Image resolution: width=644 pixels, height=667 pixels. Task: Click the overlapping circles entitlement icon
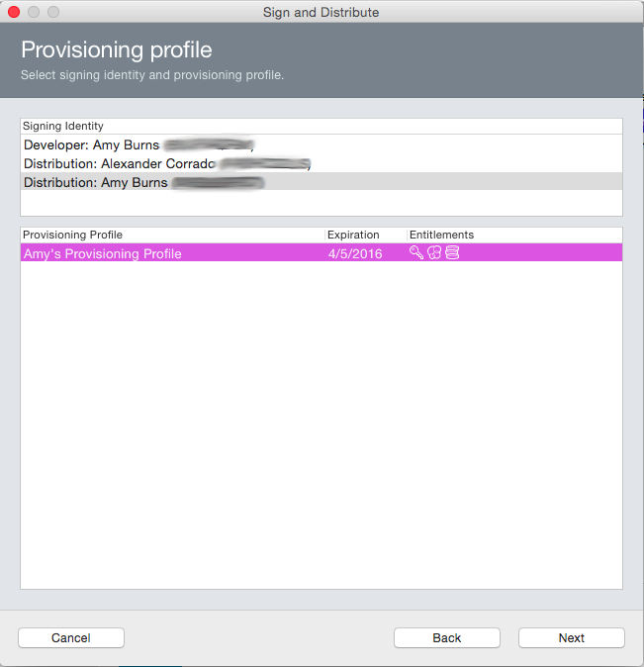click(434, 252)
